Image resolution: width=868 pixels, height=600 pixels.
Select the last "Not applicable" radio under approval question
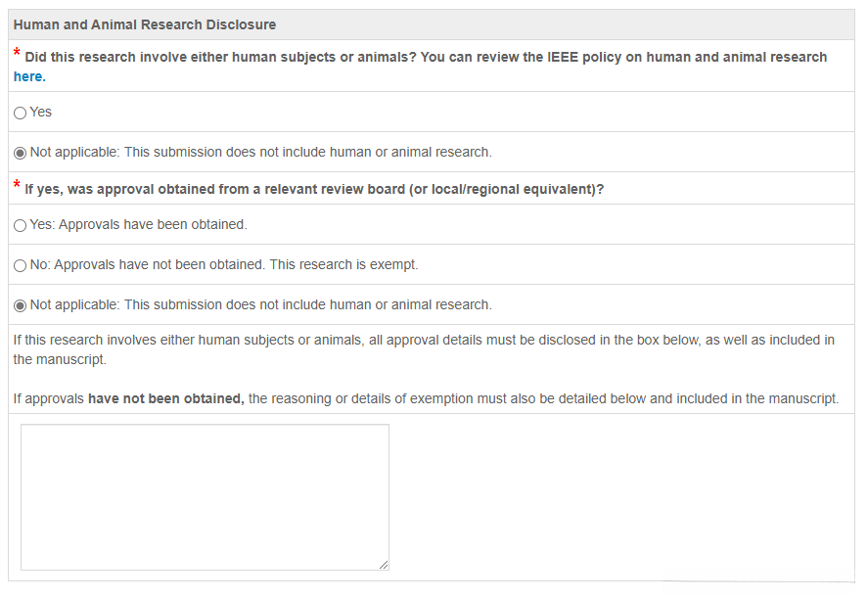click(21, 305)
